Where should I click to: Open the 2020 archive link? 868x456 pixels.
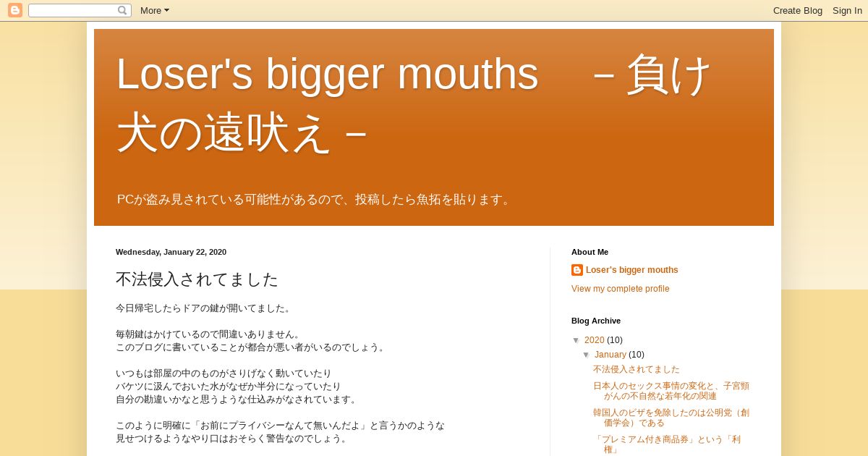coord(594,340)
